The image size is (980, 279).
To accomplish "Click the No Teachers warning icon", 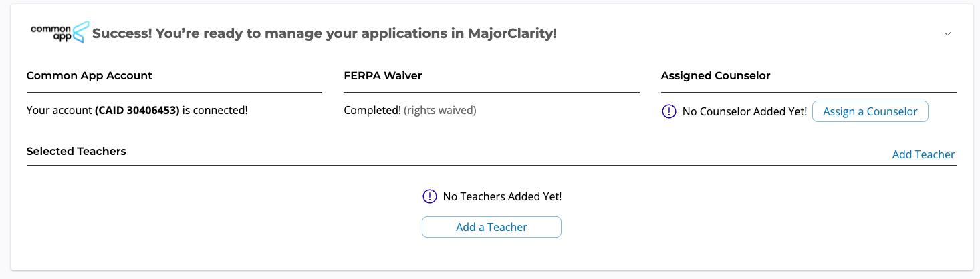I will 429,196.
